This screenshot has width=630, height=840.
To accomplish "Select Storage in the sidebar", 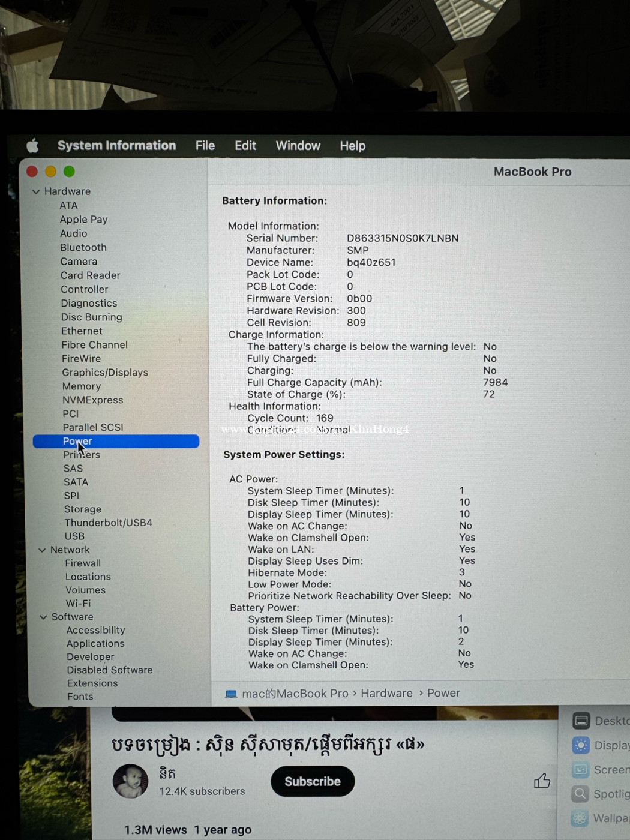I will point(83,509).
